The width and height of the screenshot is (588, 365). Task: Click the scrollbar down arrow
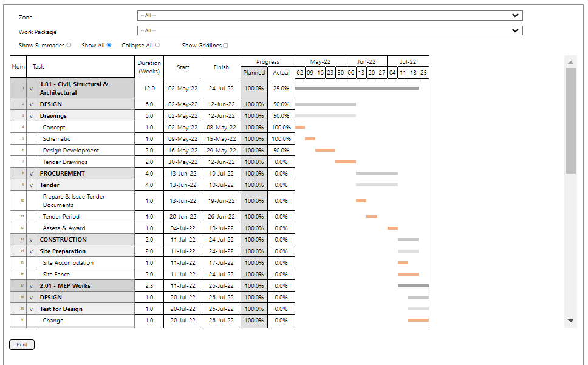pyautogui.click(x=570, y=321)
